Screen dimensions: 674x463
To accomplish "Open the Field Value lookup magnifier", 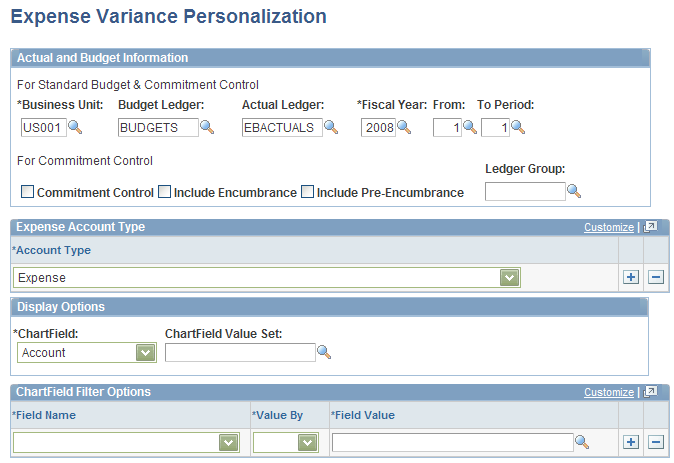I will (582, 442).
